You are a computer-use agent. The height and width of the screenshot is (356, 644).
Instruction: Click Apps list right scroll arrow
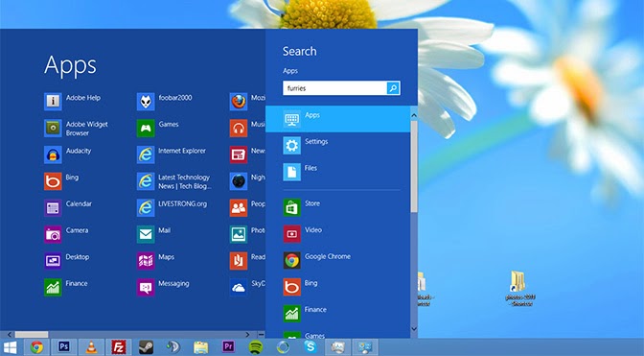247,335
